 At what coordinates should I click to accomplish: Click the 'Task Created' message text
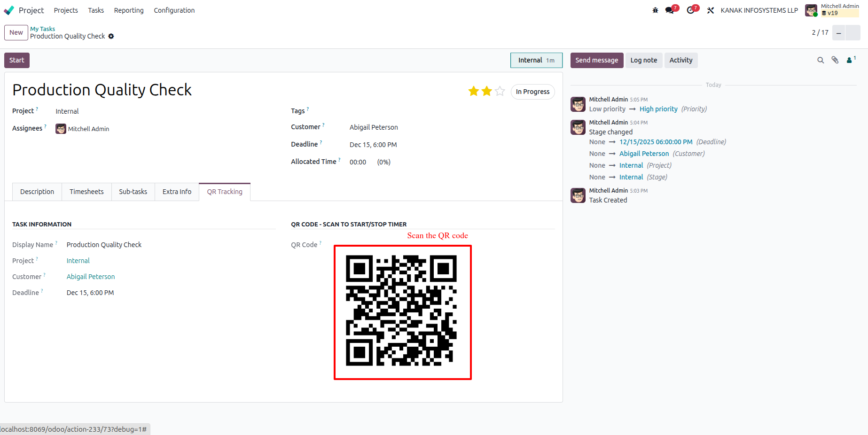click(x=608, y=200)
